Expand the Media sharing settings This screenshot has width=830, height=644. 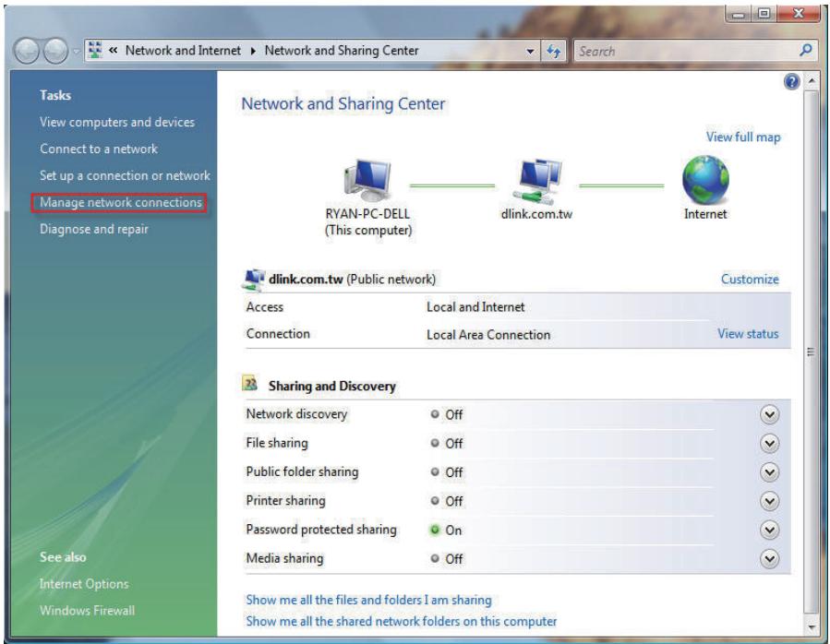(769, 559)
